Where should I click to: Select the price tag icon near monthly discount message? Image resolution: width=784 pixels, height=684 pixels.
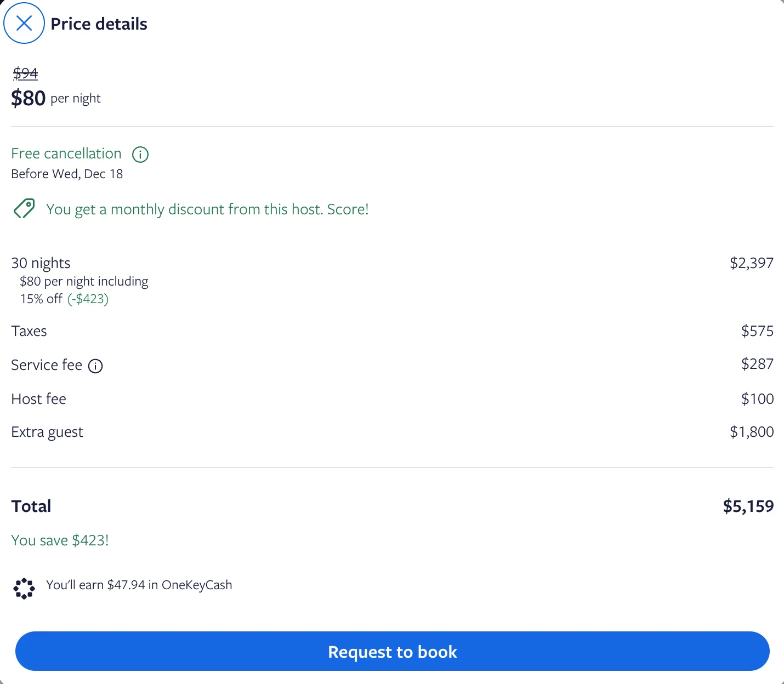(x=24, y=209)
